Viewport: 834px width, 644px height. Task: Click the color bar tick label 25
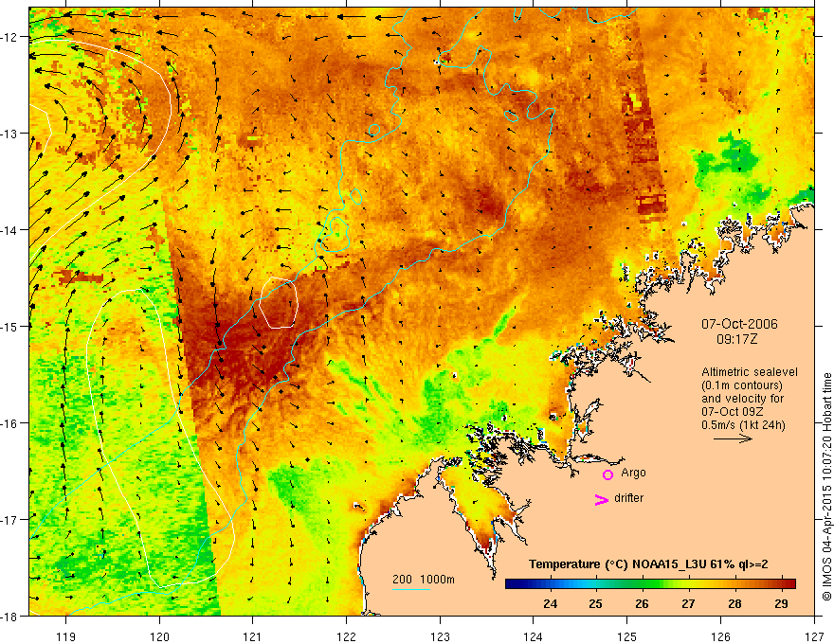point(596,603)
